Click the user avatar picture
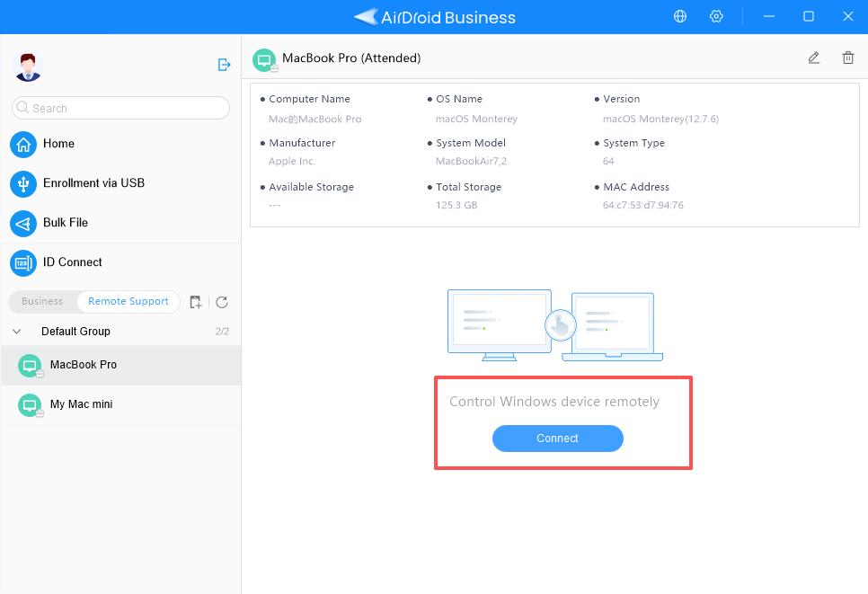 (28, 66)
